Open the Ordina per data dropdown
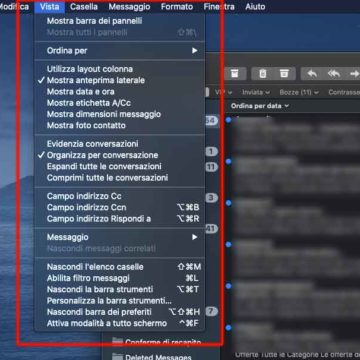The height and width of the screenshot is (360, 360). [x=260, y=106]
